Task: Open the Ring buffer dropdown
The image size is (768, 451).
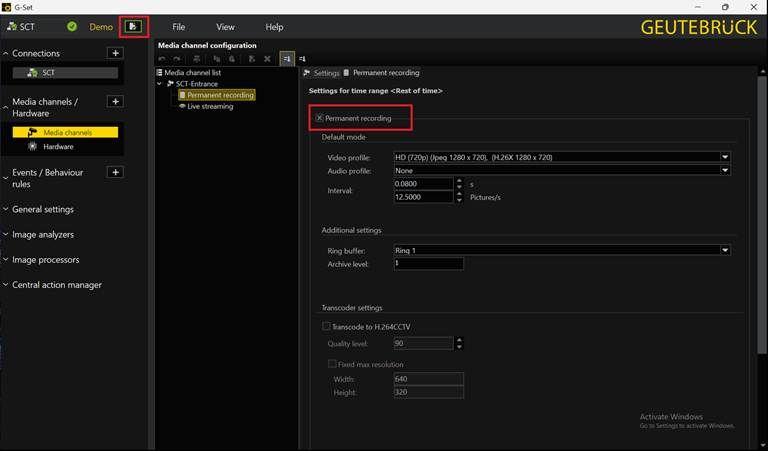Action: [x=725, y=250]
